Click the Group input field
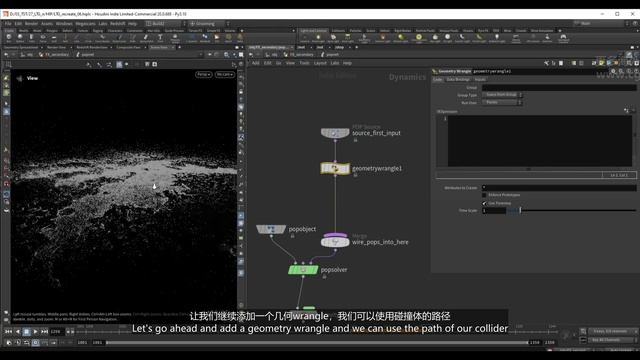This screenshot has height=360, width=640. pyautogui.click(x=559, y=87)
